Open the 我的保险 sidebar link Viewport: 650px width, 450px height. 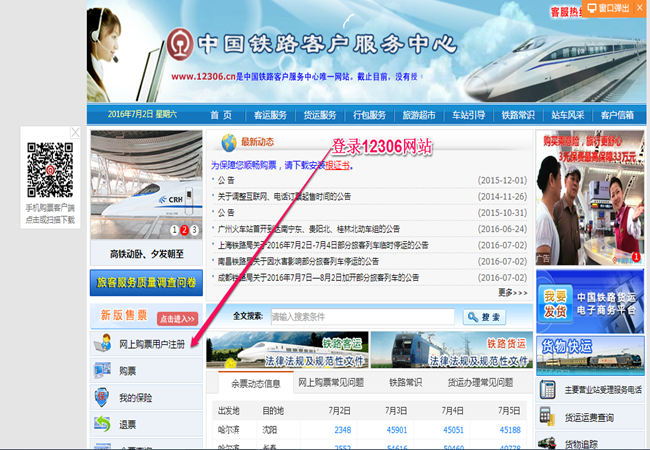click(x=136, y=398)
